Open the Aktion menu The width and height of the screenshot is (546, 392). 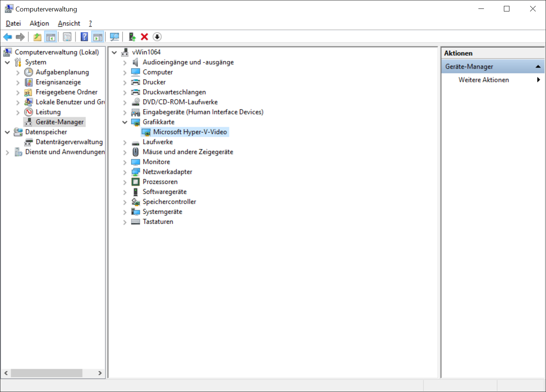click(39, 23)
